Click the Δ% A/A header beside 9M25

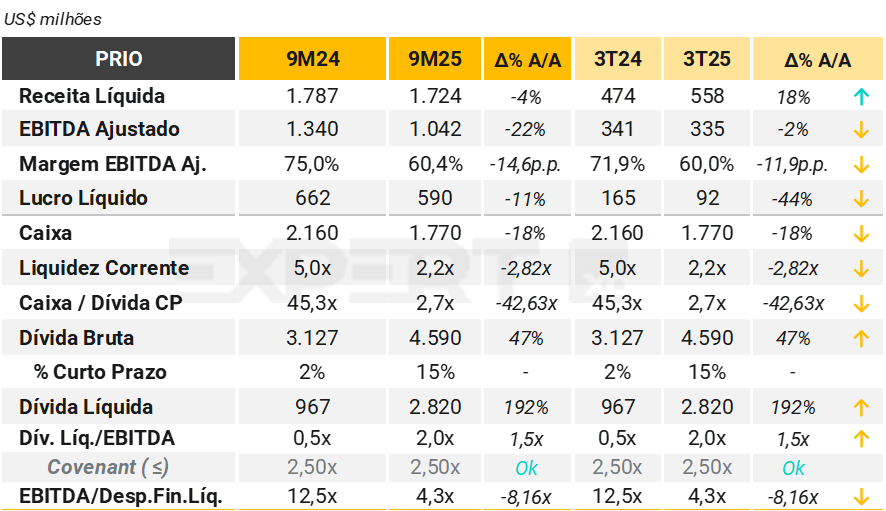point(528,60)
